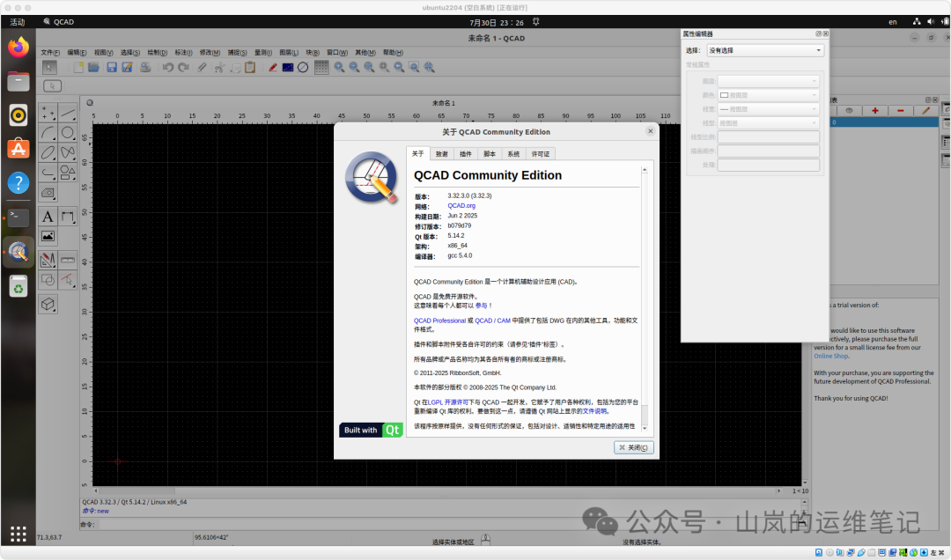This screenshot has width=951, height=560.
Task: Toggle the grid display in the toolbar
Action: point(321,68)
